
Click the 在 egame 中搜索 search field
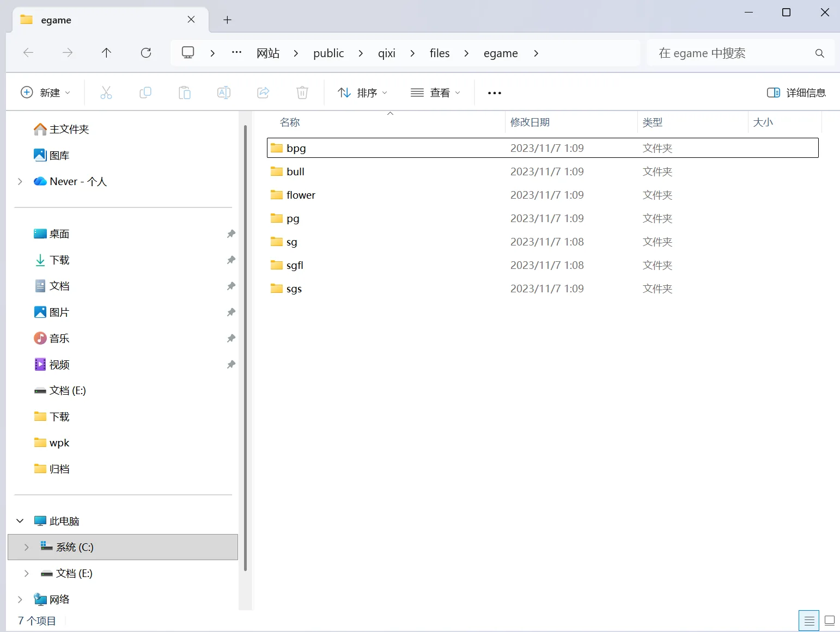[x=740, y=53]
